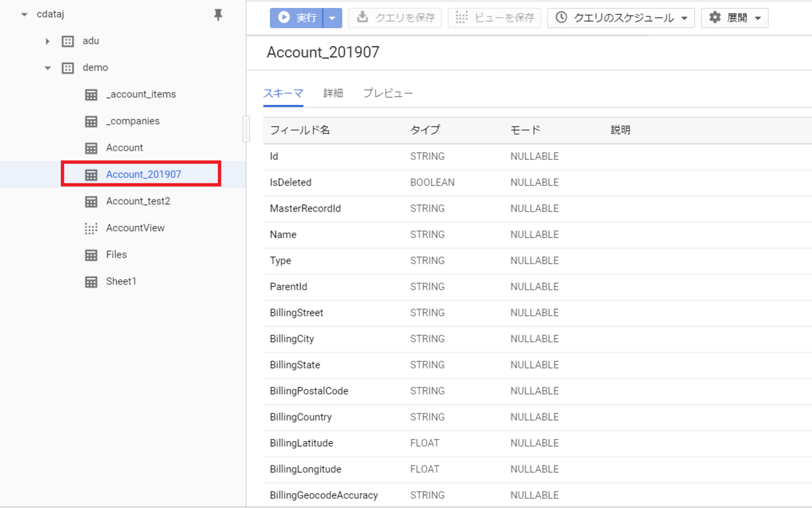
Task: Switch to the プレビュー tab
Action: (x=388, y=93)
